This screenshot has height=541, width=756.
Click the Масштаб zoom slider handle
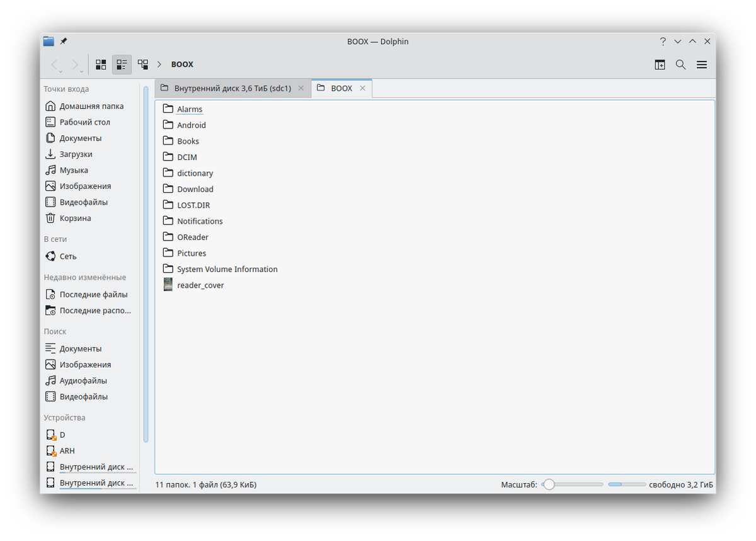coord(549,484)
